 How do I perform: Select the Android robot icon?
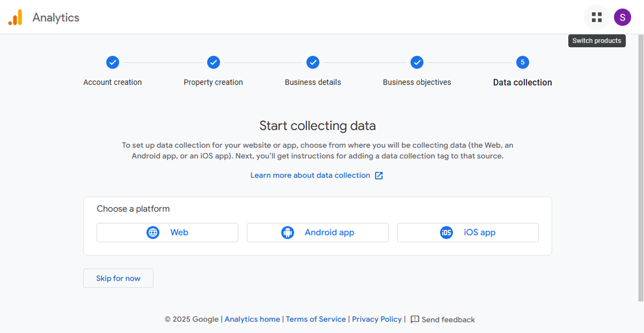click(288, 232)
